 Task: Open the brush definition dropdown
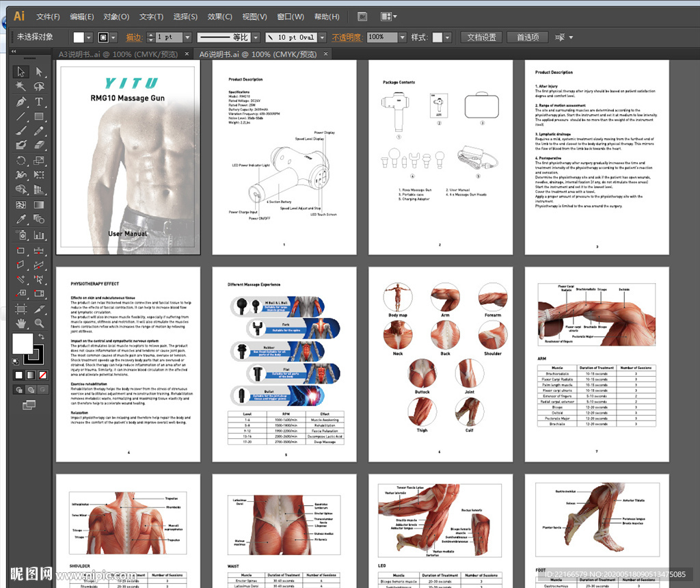pos(322,38)
